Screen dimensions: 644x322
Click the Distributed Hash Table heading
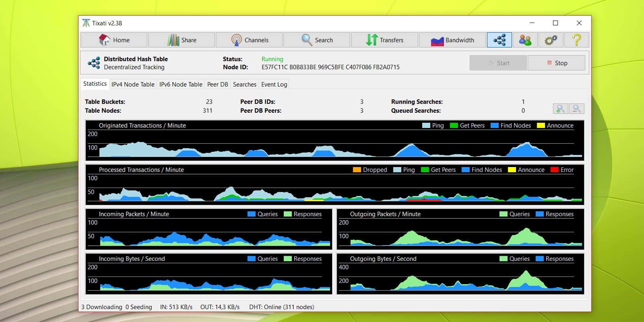tap(136, 59)
